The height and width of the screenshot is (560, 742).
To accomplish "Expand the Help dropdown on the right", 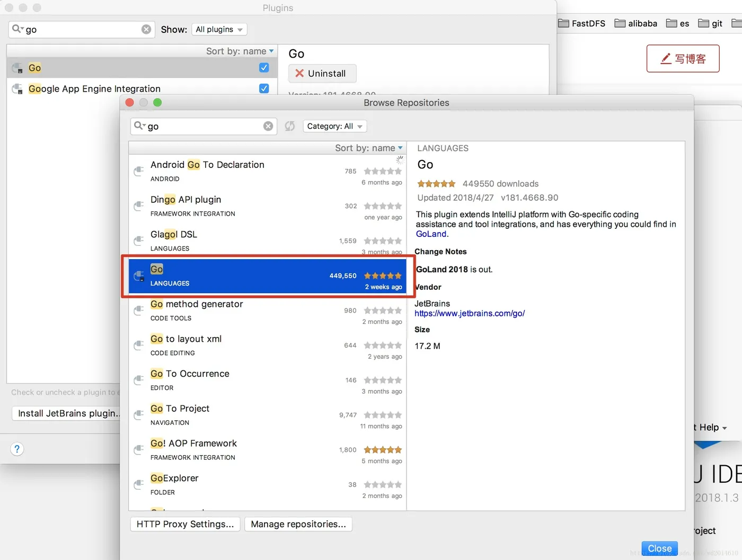I will click(713, 427).
